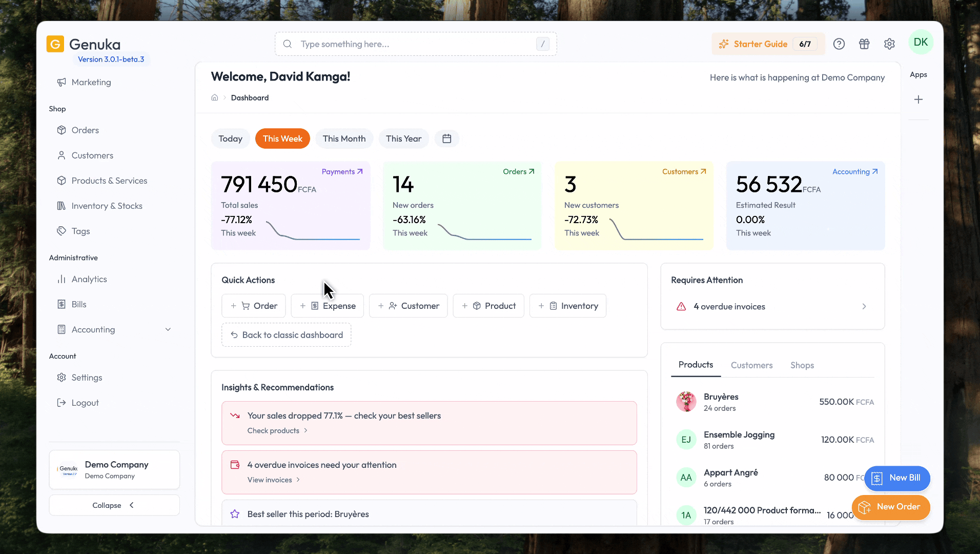Add an app with plus icon
The width and height of the screenshot is (980, 554).
[x=918, y=100]
